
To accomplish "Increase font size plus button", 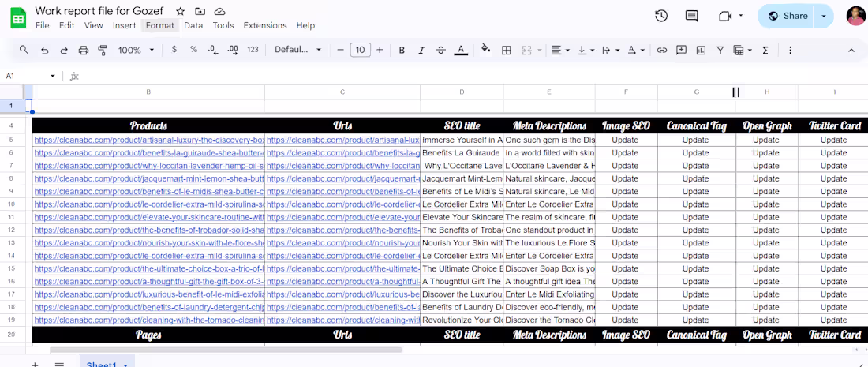I will click(380, 50).
